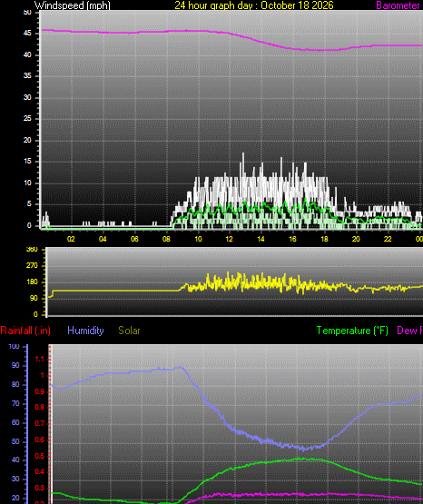Click the 45 mark on windspeed axis
Image resolution: width=423 pixels, height=504 pixels.
coord(27,33)
